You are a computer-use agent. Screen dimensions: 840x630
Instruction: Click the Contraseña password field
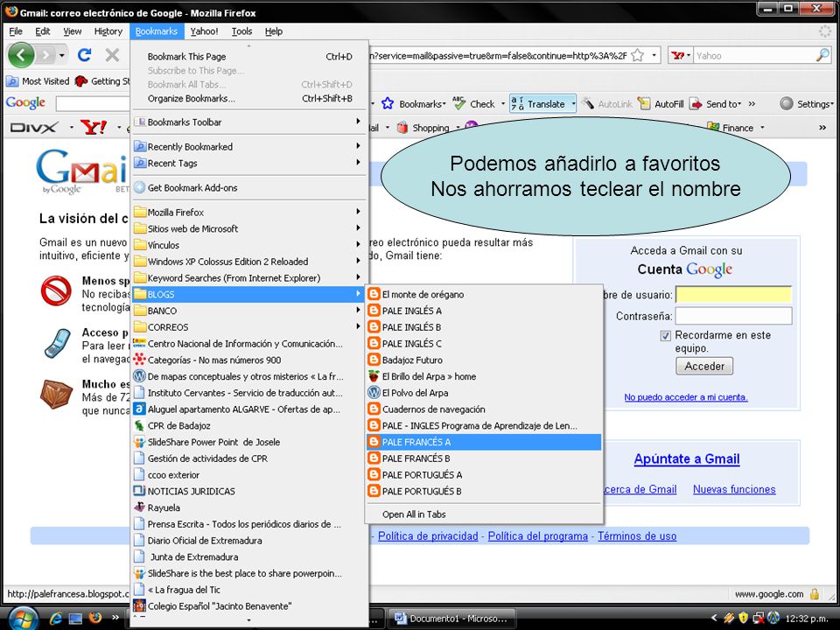[x=733, y=316]
